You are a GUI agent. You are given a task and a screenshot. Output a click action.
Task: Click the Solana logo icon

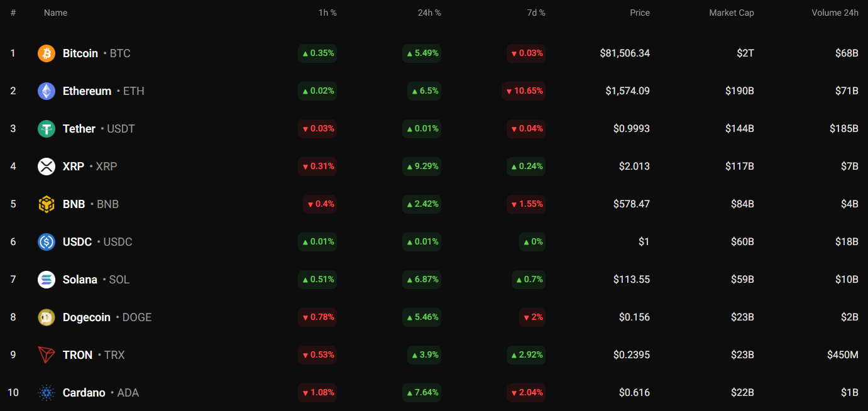tap(47, 280)
